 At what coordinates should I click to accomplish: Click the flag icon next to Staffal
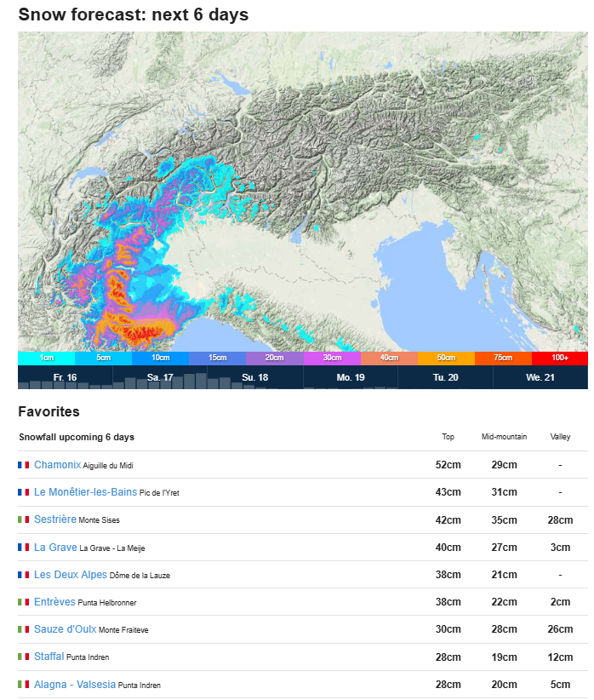(x=24, y=657)
